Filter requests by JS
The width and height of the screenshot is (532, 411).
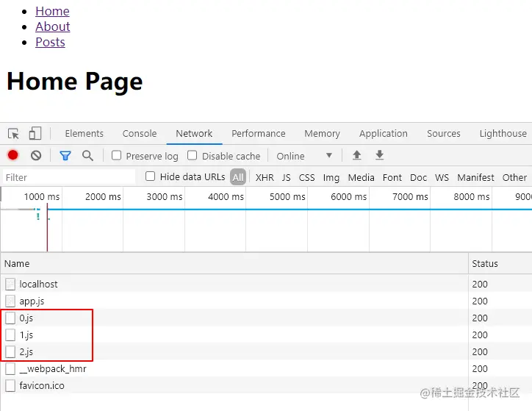[x=286, y=177]
